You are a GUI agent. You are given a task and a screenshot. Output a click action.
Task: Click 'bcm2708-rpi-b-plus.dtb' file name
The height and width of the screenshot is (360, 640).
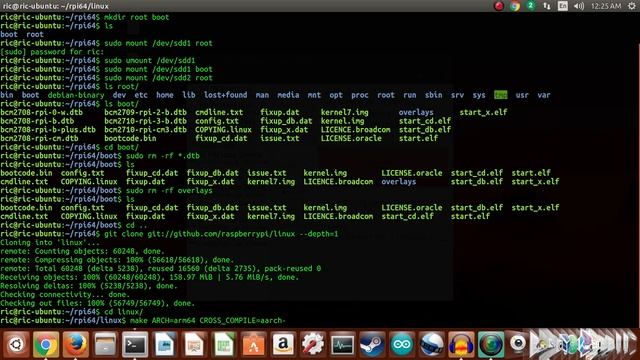point(48,130)
